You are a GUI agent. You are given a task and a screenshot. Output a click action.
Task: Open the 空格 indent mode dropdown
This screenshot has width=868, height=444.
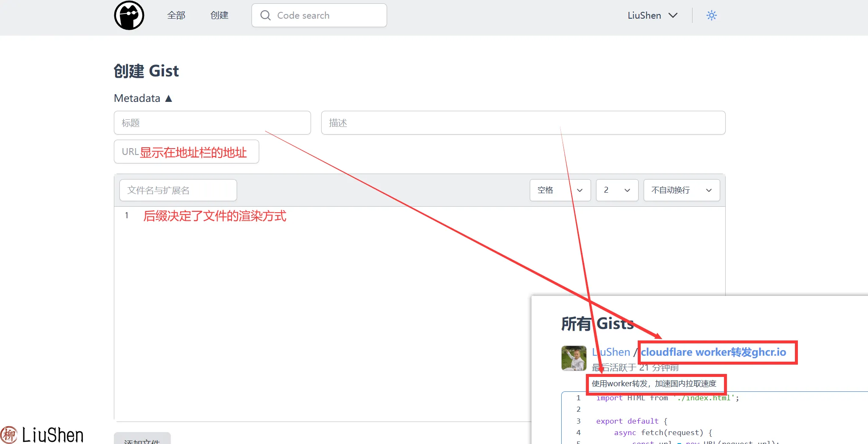click(560, 191)
